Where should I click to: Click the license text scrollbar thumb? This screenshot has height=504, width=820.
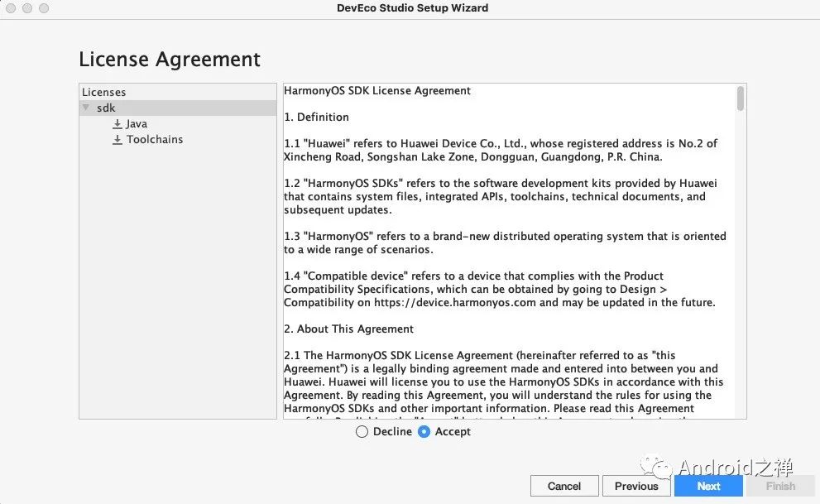click(740, 98)
